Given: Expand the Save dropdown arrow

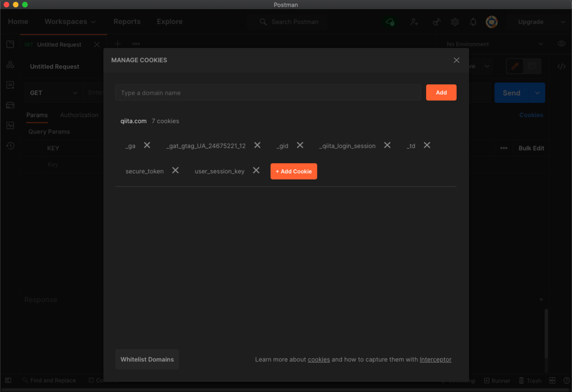Looking at the screenshot, I should [x=487, y=67].
